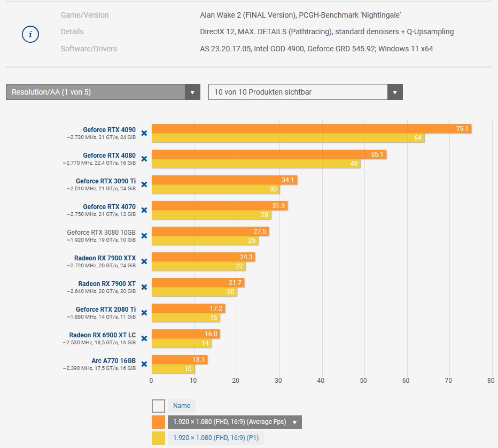Remove Geforce RTX 2080 Ti via X icon
This screenshot has width=498, height=448.
coord(144,313)
